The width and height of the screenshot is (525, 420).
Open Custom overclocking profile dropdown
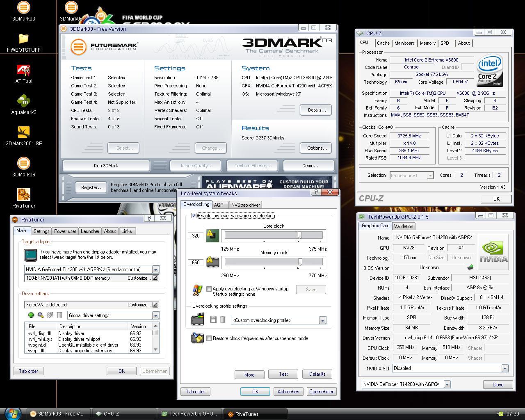tap(322, 320)
